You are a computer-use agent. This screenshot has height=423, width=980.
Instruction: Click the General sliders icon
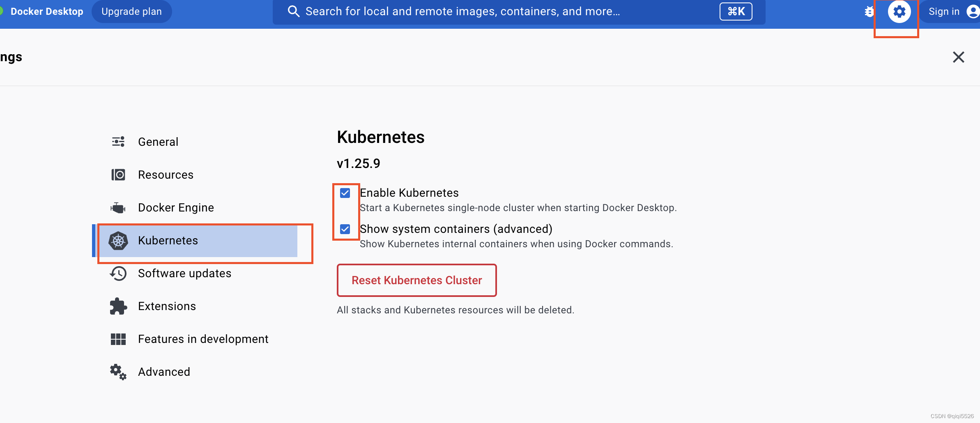pos(118,141)
